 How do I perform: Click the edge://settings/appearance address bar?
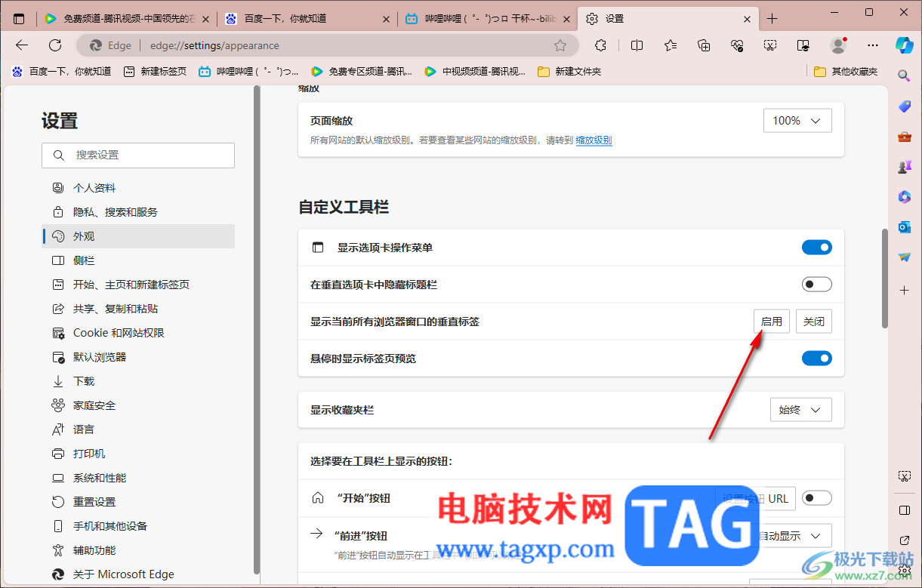coord(328,45)
